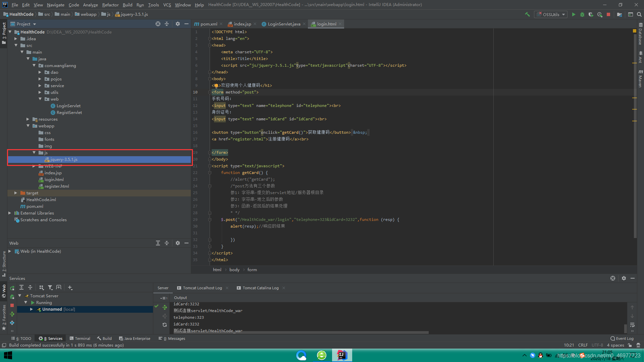Toggle the Maven tool window stripe
The width and height of the screenshot is (644, 362).
(x=640, y=79)
